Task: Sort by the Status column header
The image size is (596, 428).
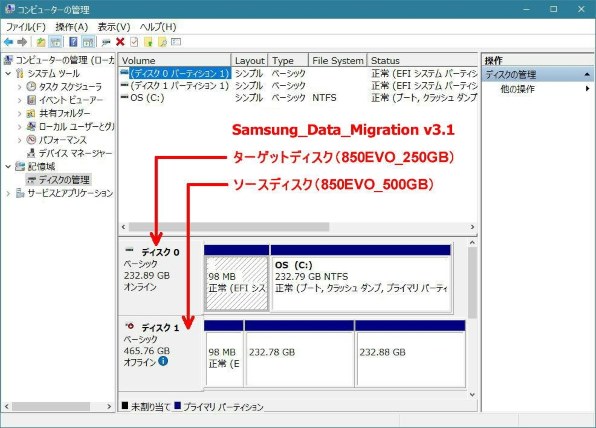Action: click(422, 60)
